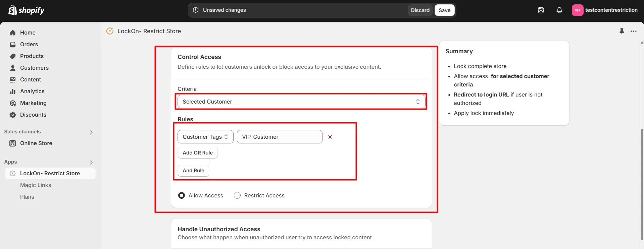This screenshot has height=249, width=644.
Task: Click the Online Store icon
Action: point(13,143)
